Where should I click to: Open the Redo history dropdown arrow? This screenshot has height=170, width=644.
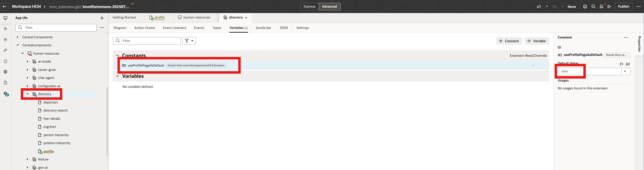pyautogui.click(x=563, y=7)
